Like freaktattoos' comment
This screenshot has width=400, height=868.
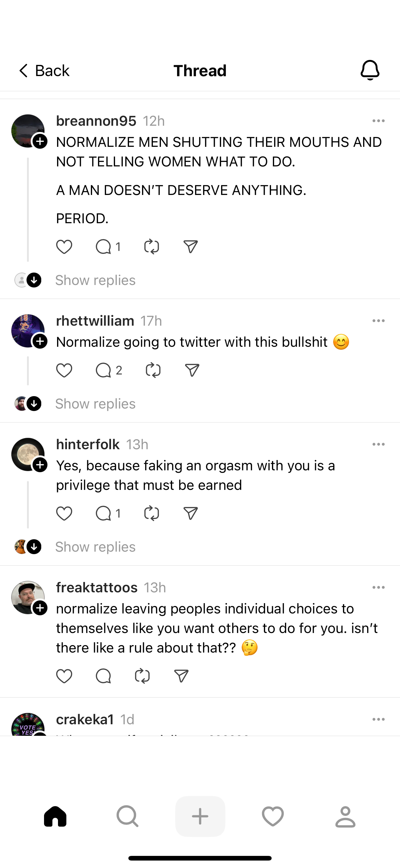point(64,676)
